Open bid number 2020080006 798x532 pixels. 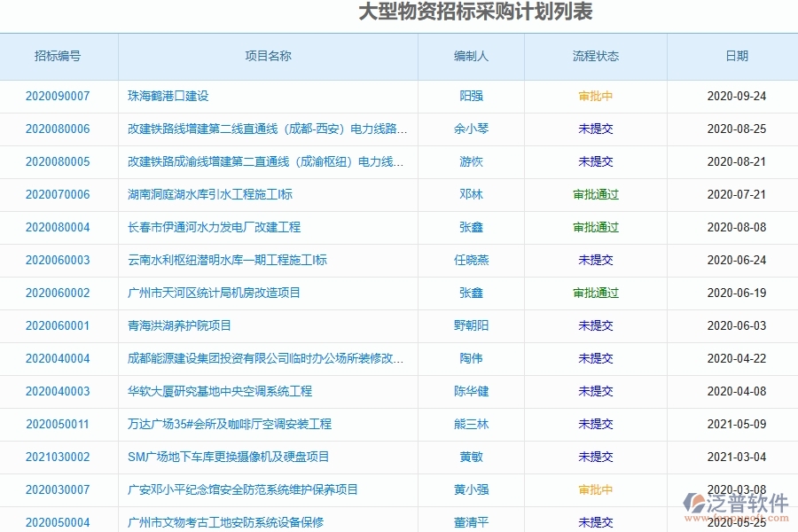[x=59, y=129]
